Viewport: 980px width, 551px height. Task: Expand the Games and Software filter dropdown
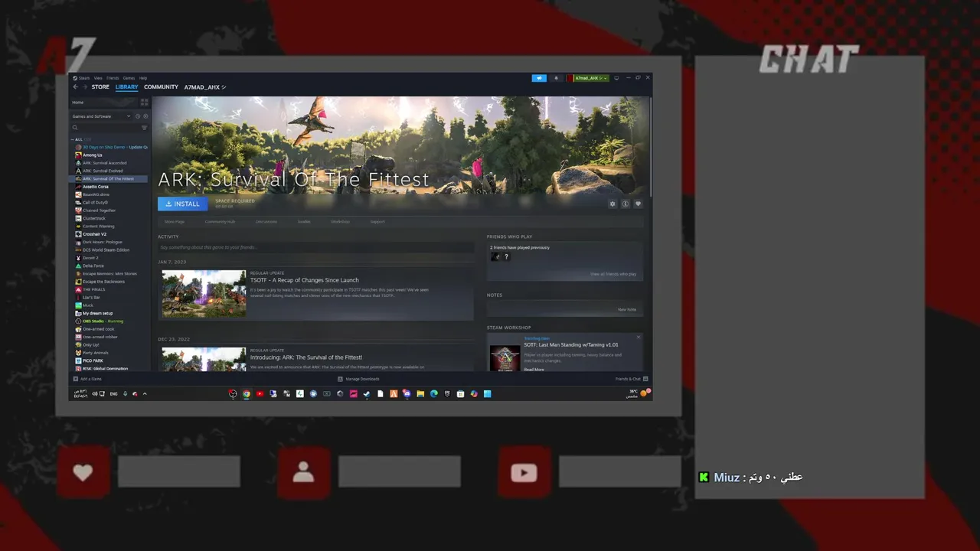point(101,116)
